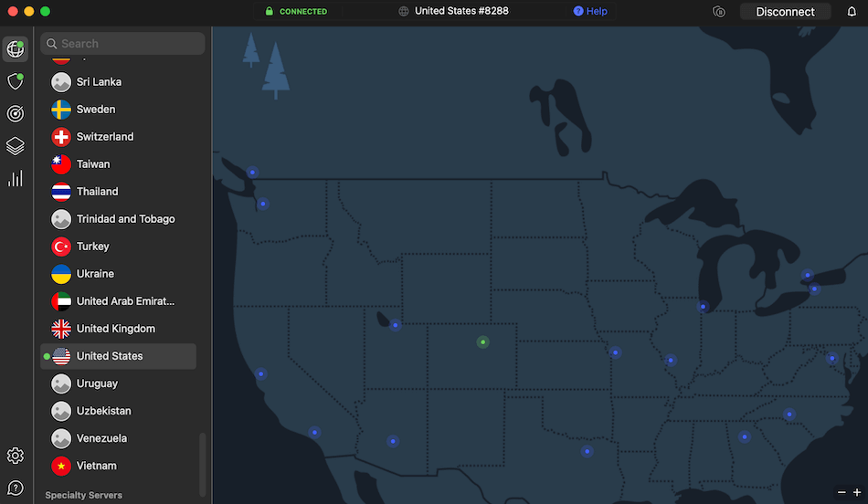Open the help chat bubble icon in sidebar

(x=15, y=488)
